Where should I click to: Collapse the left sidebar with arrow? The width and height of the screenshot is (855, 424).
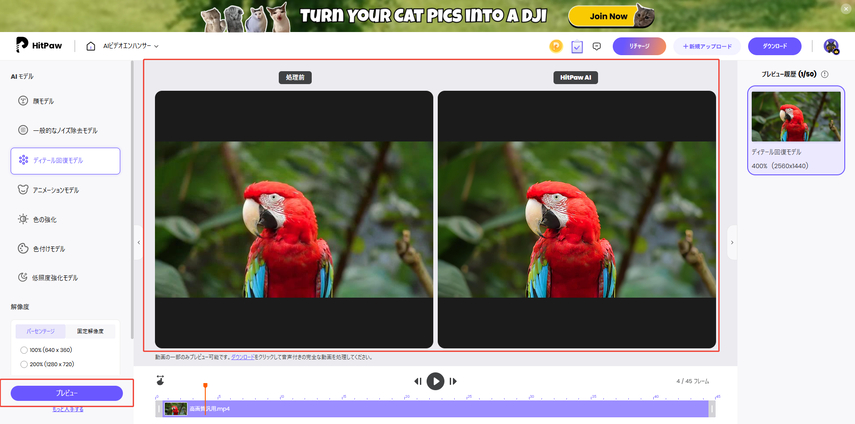pos(139,242)
